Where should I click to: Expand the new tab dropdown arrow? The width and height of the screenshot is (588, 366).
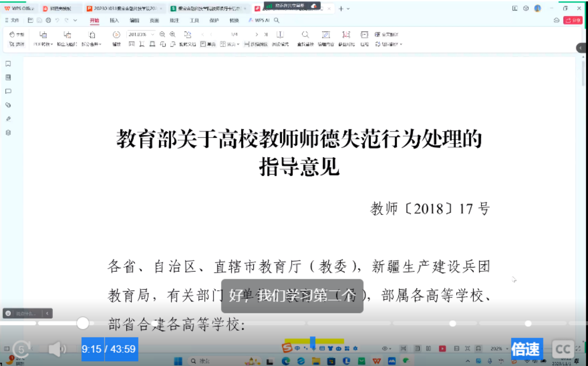coord(348,9)
